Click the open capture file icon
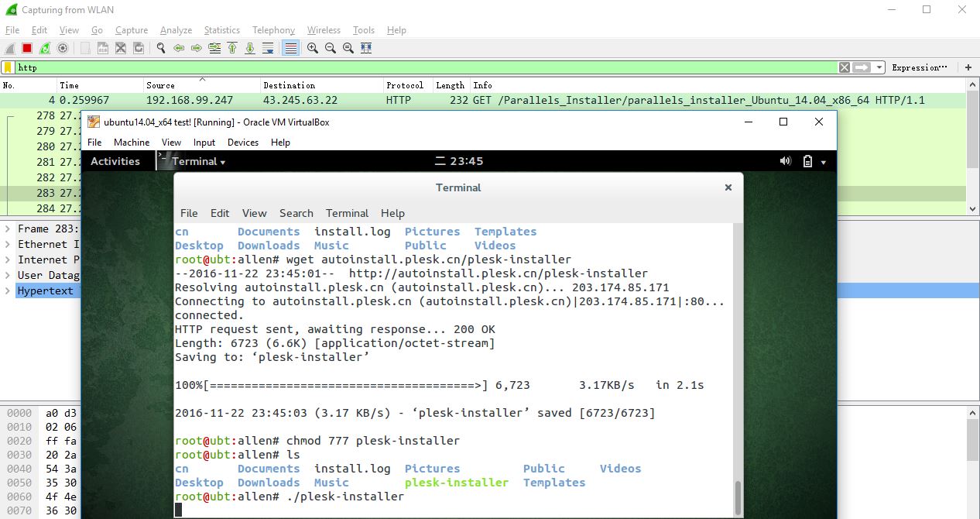Viewport: 980px width, 519px height. pyautogui.click(x=84, y=48)
